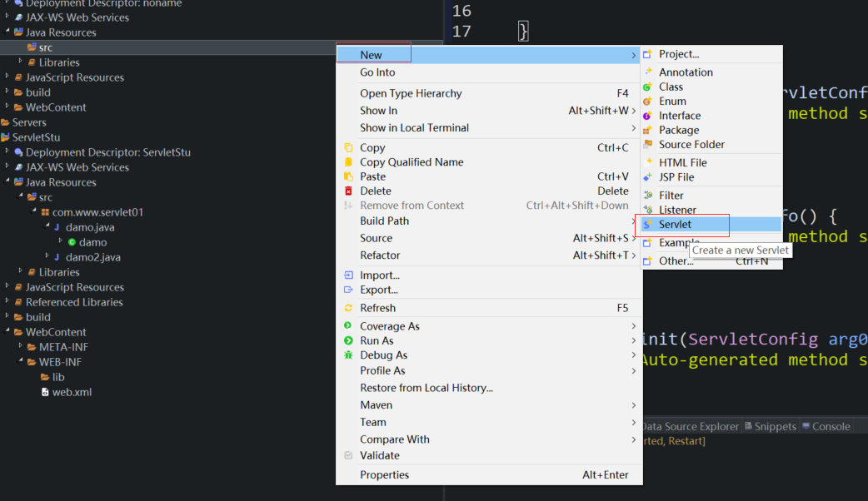
Task: Expand the Show in Local Terminal submenu arrow
Action: coord(633,127)
